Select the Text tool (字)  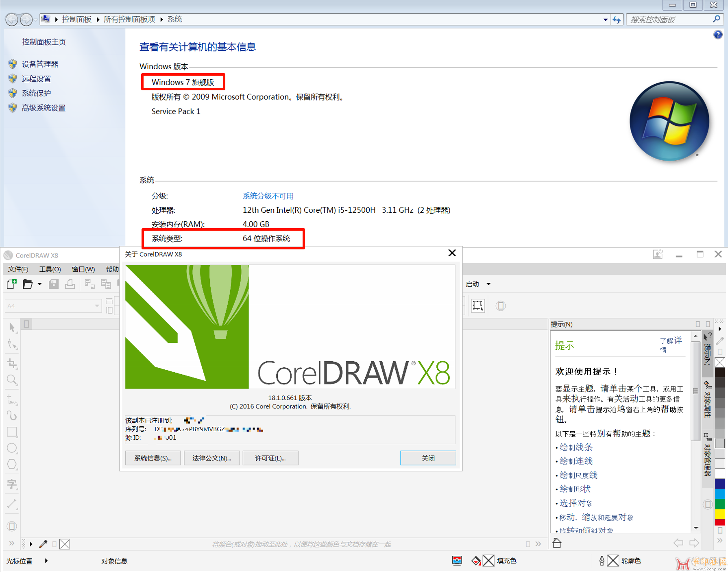tap(12, 484)
